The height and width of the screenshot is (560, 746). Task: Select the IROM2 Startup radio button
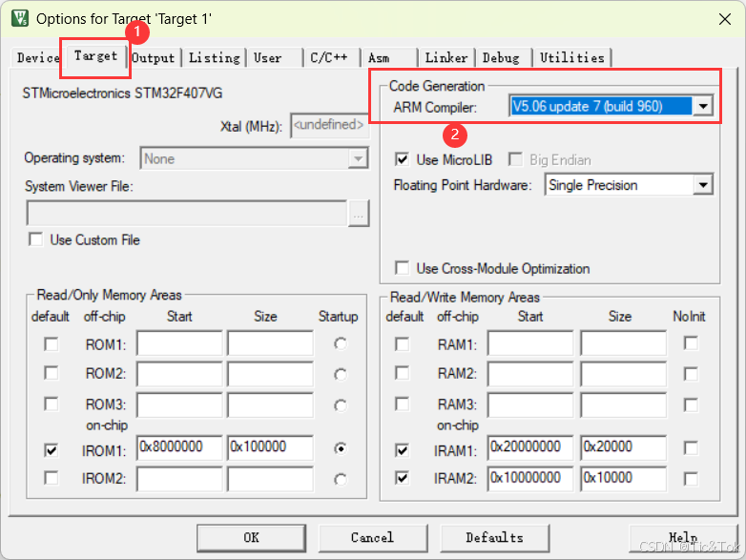point(341,479)
